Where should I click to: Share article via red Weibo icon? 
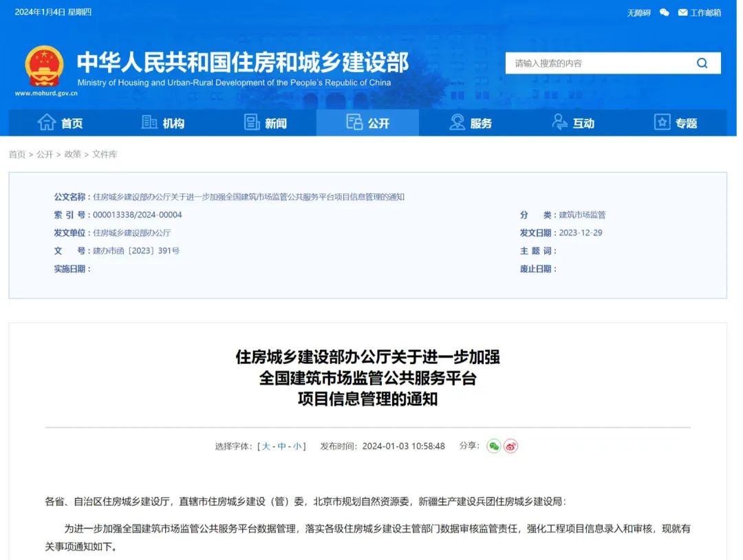pos(510,446)
